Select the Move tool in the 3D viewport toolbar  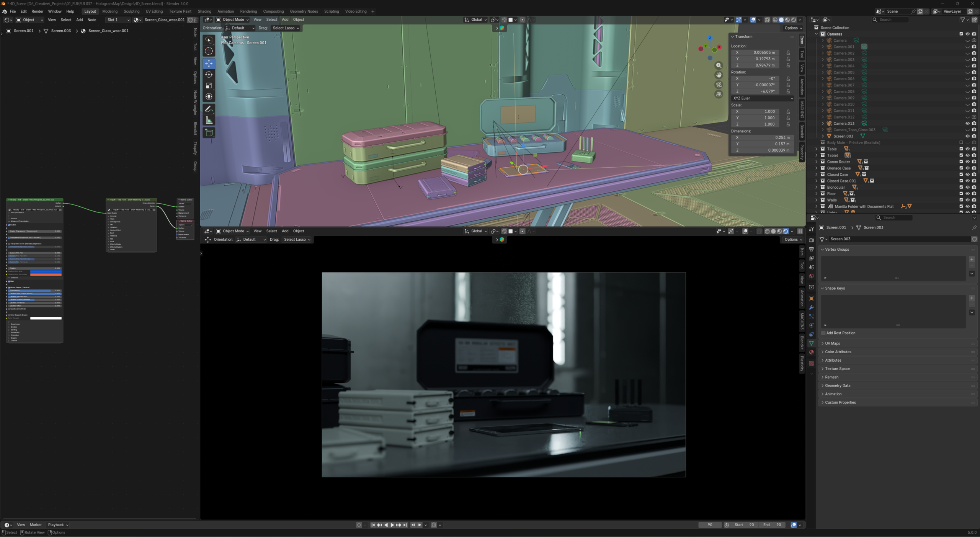[209, 64]
